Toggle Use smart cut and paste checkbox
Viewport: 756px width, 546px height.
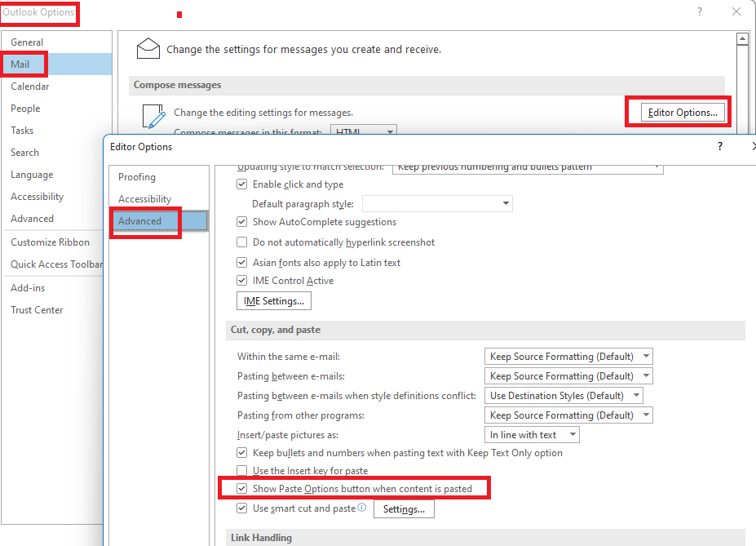242,508
